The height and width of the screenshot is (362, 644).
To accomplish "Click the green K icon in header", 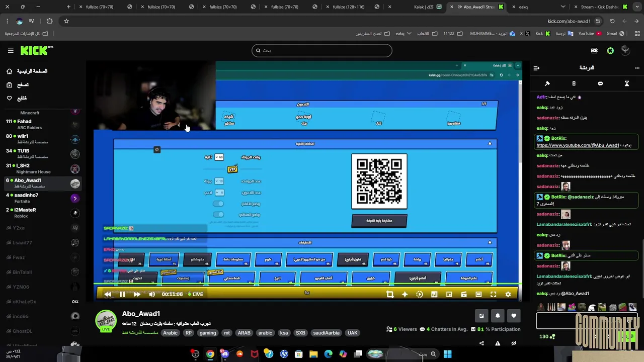I will (x=610, y=50).
